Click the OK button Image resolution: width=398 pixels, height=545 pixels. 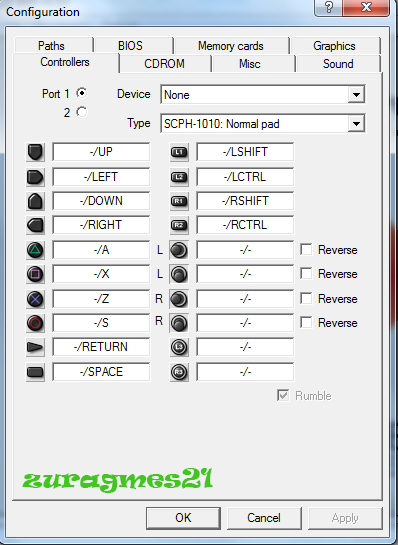(x=183, y=518)
